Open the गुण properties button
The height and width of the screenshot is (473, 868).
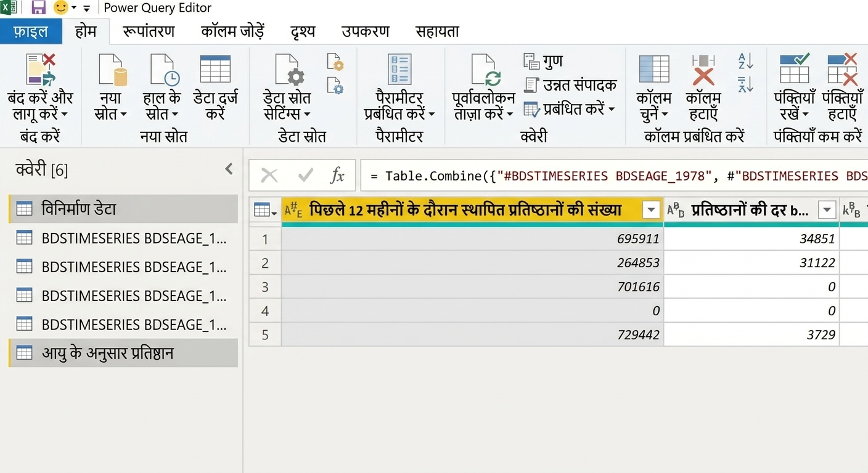[x=543, y=61]
